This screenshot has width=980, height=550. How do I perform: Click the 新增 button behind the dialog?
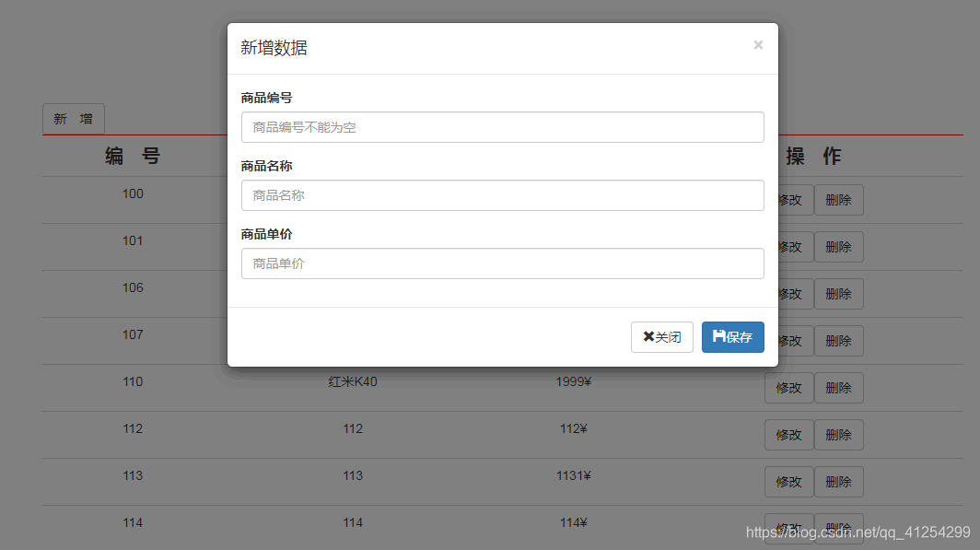(73, 119)
